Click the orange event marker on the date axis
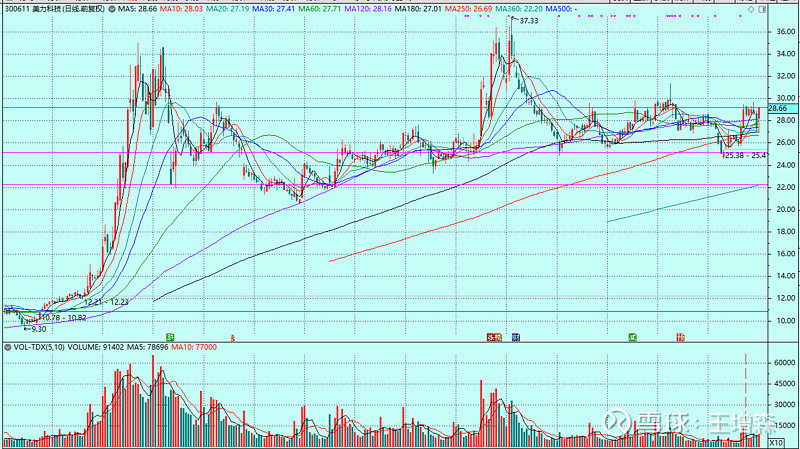The image size is (800, 449). [680, 336]
